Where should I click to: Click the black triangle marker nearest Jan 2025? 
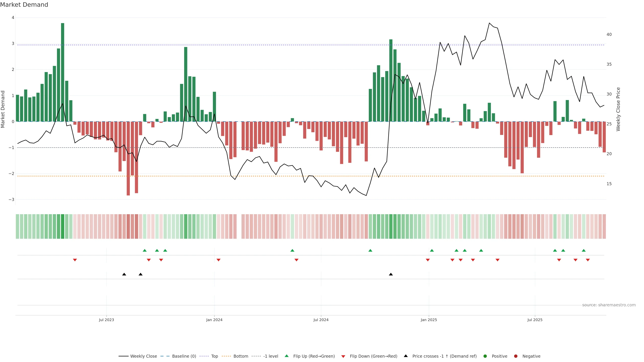pyautogui.click(x=391, y=274)
